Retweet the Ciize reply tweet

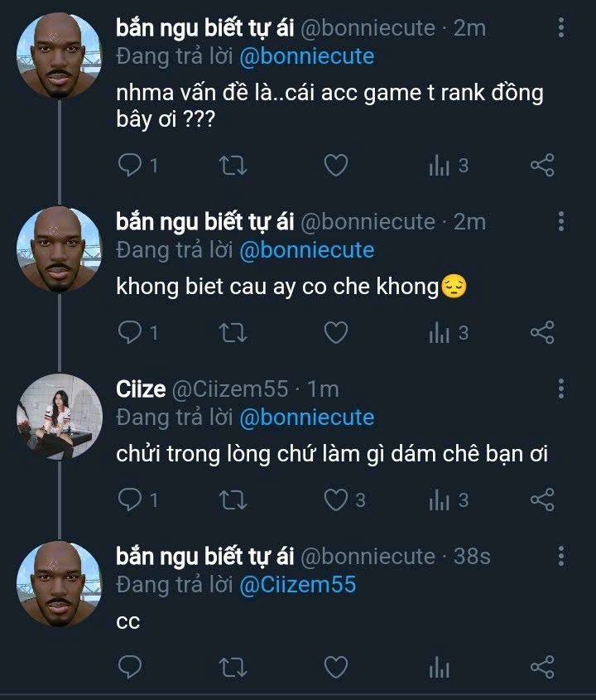click(233, 500)
